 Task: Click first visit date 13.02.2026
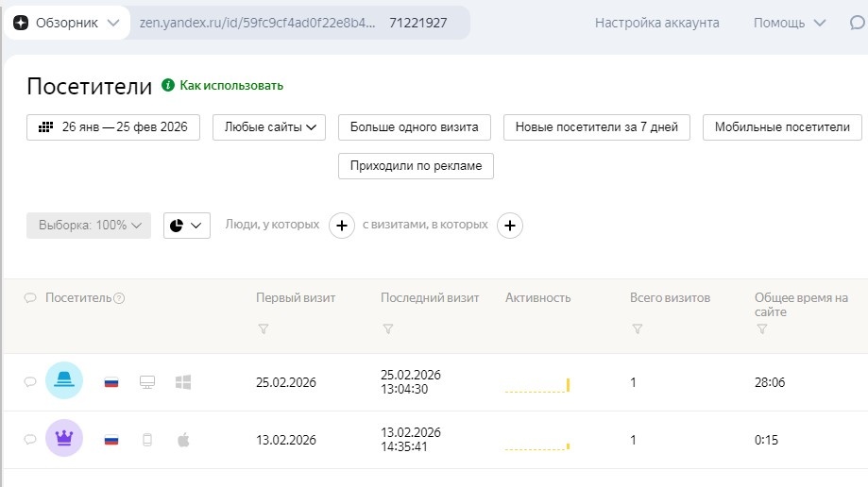tap(285, 440)
